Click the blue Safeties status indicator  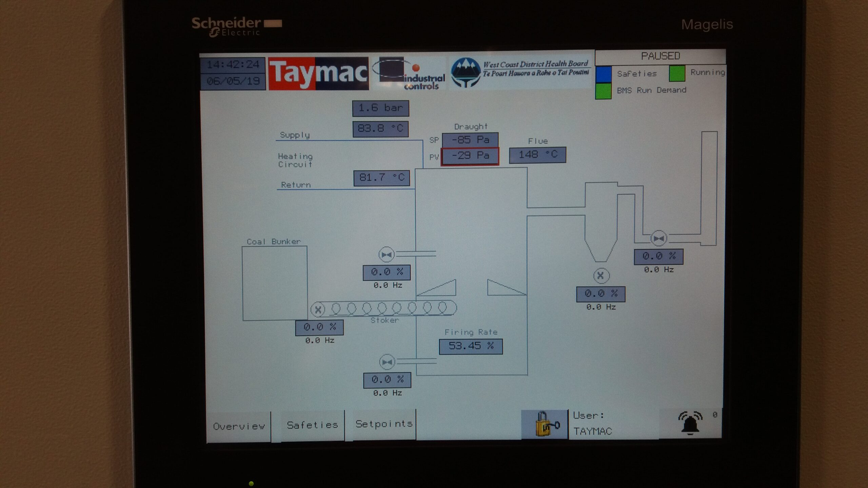(604, 74)
